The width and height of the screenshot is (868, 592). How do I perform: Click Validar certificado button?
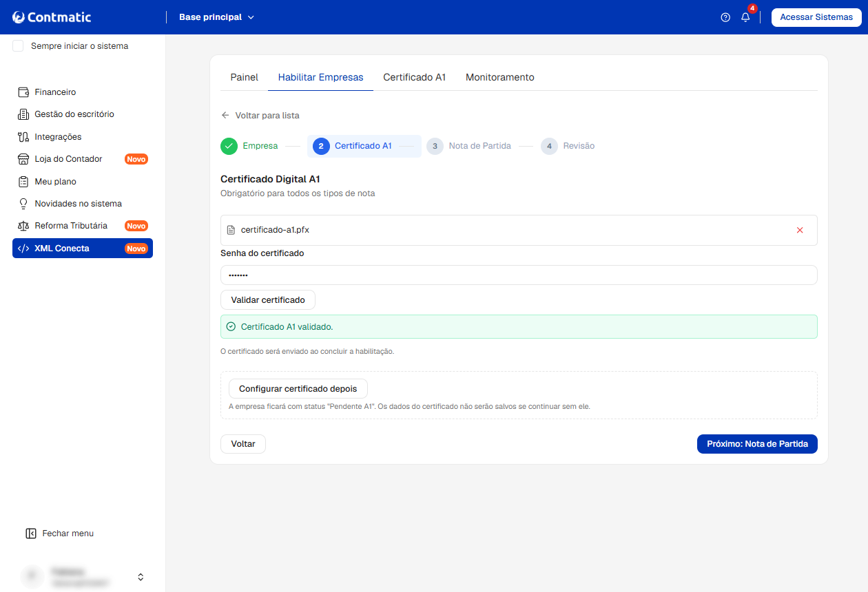click(x=268, y=300)
